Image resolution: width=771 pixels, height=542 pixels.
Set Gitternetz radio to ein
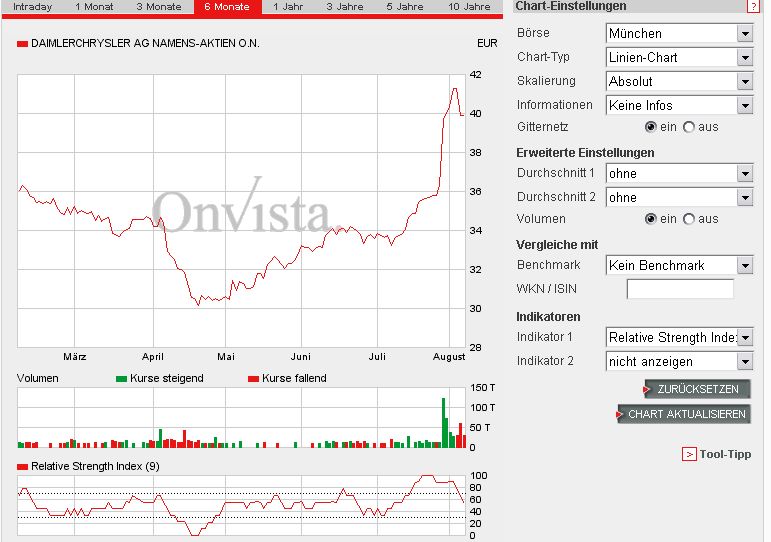[651, 127]
